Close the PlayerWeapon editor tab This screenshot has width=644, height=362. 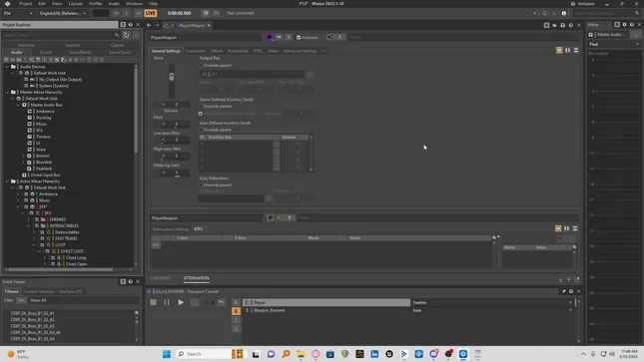point(209,26)
